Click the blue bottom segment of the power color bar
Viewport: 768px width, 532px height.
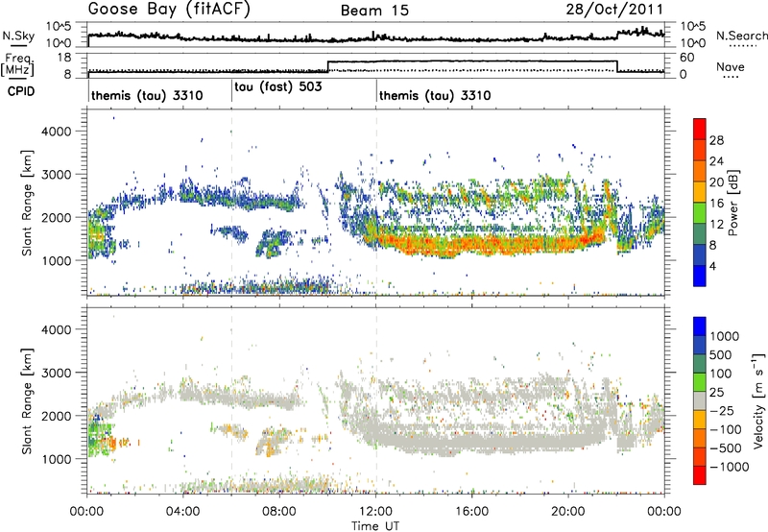[700, 276]
